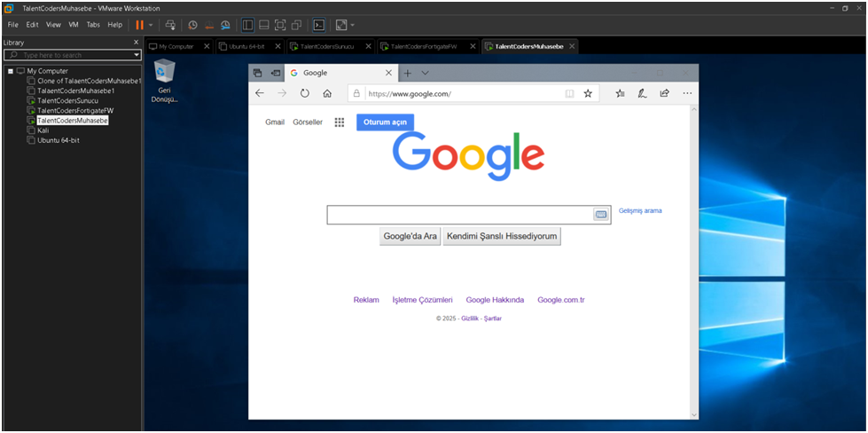Image resolution: width=868 pixels, height=433 pixels.
Task: Open the Recycle Bin desktop icon
Action: click(164, 82)
